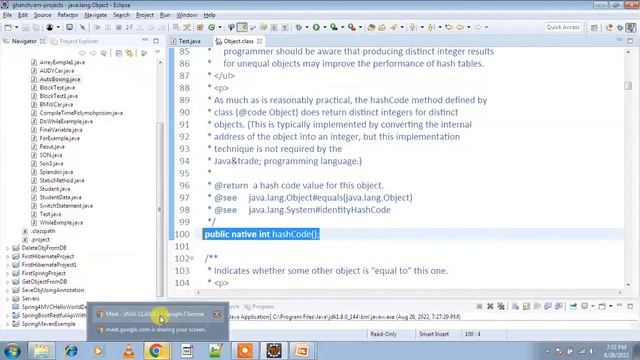Open the Help menu
This screenshot has height=360, width=640.
[209, 15]
